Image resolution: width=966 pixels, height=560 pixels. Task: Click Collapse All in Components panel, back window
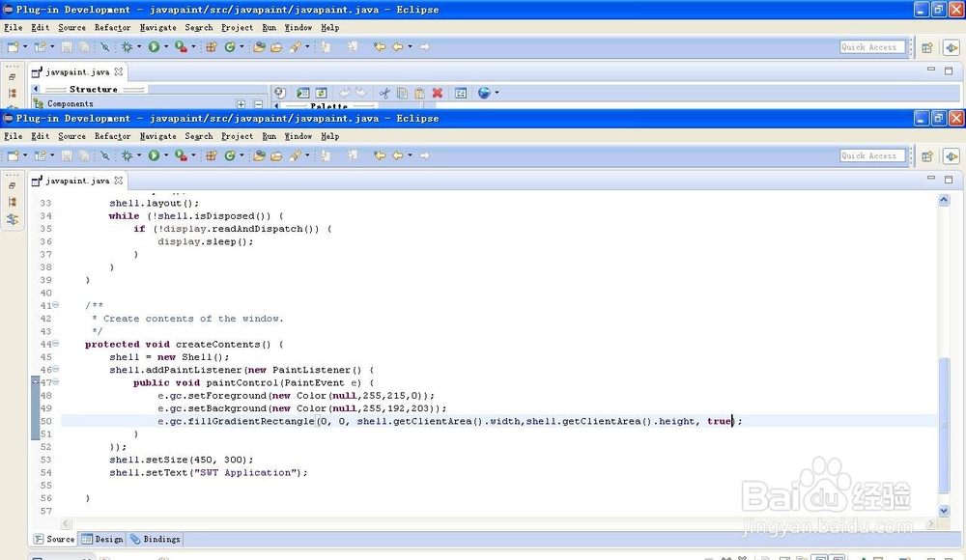coord(258,104)
